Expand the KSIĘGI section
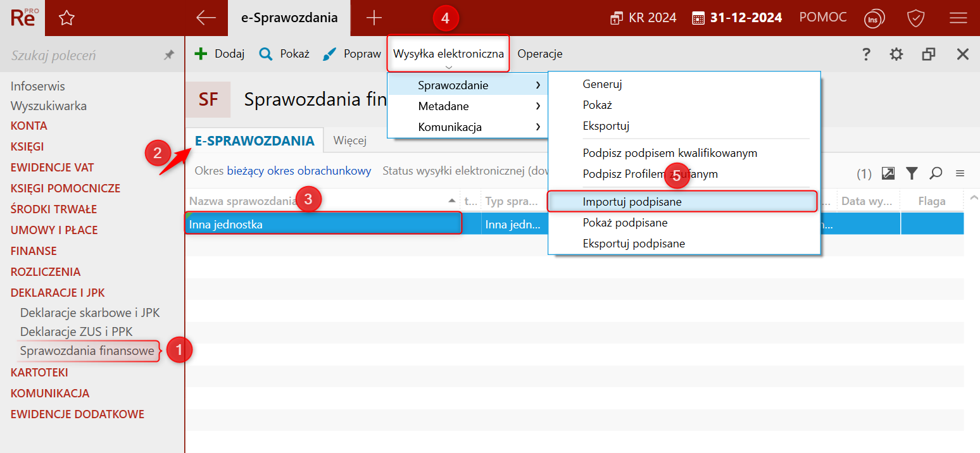 (27, 147)
